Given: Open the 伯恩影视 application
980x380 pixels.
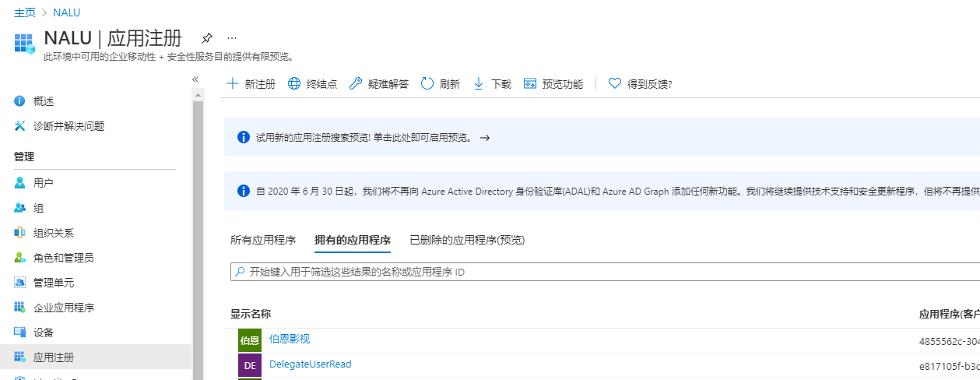Looking at the screenshot, I should (x=290, y=339).
